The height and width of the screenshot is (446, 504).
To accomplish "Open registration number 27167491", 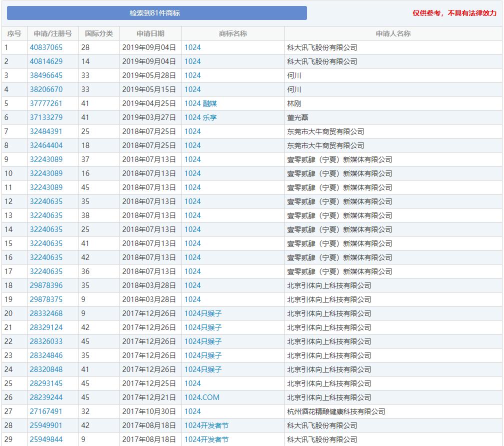I will (46, 411).
